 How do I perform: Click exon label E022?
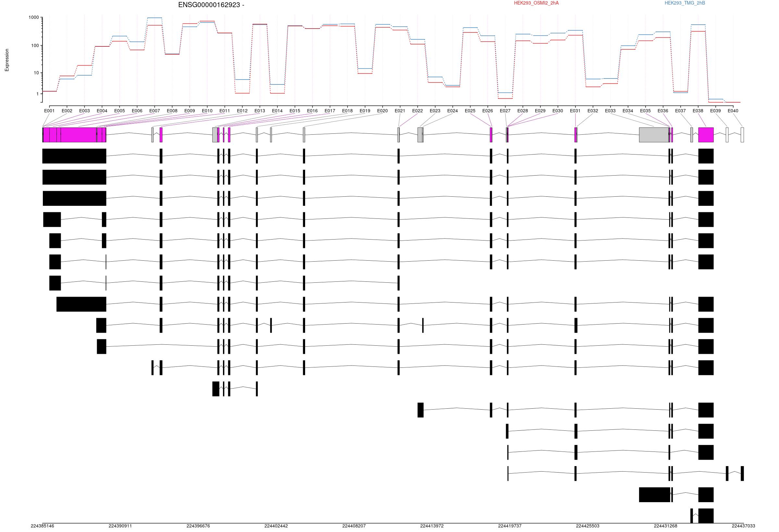[417, 111]
